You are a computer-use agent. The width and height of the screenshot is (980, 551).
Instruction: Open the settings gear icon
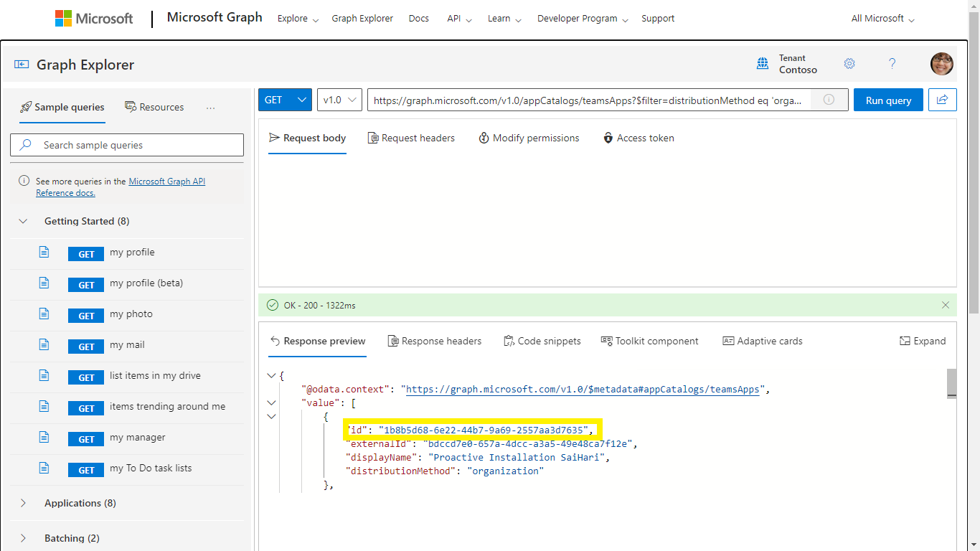[849, 64]
